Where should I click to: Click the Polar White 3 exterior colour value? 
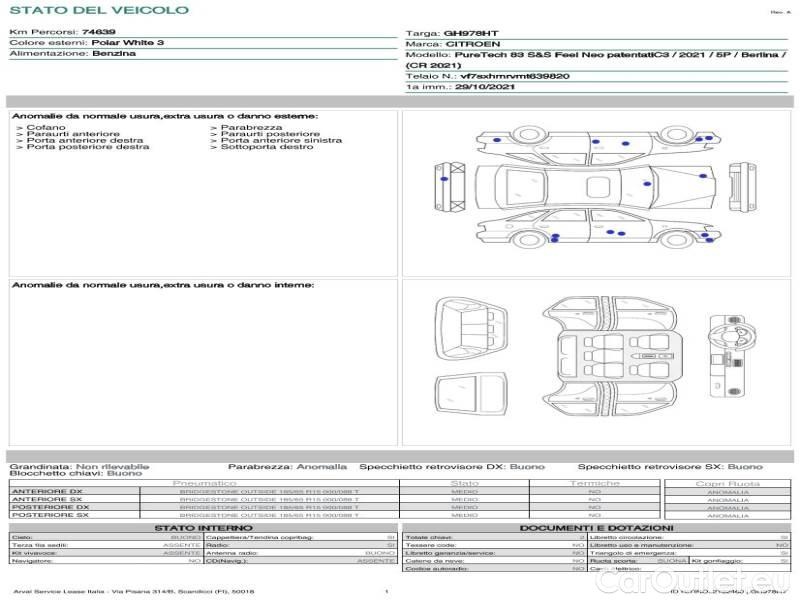[x=128, y=43]
